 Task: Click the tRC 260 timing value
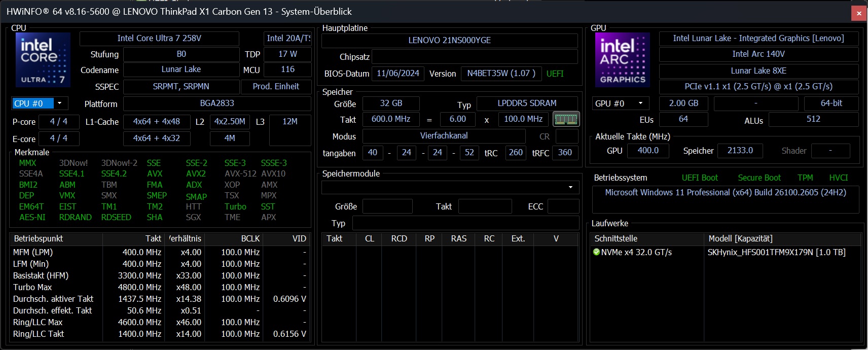point(516,153)
